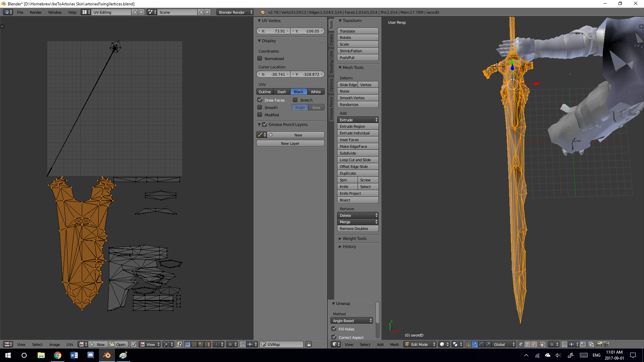644x362 pixels.
Task: Click the UVMap lock icon
Action: [309, 344]
